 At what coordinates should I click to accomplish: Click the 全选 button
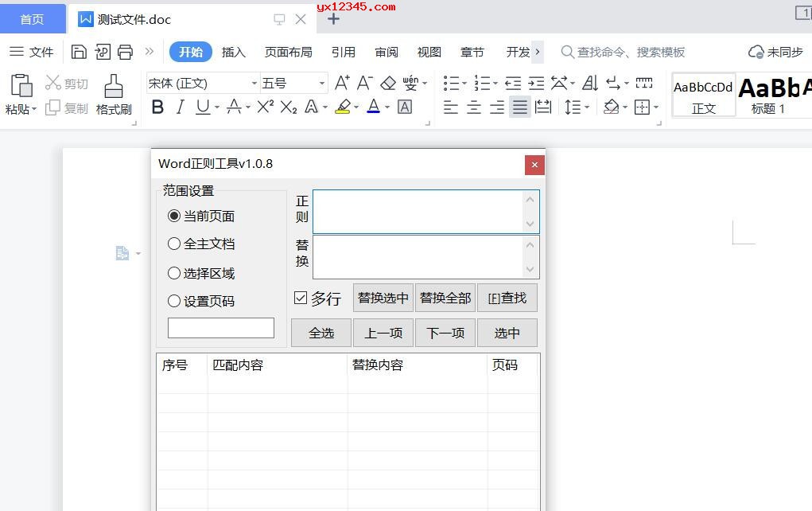[321, 333]
